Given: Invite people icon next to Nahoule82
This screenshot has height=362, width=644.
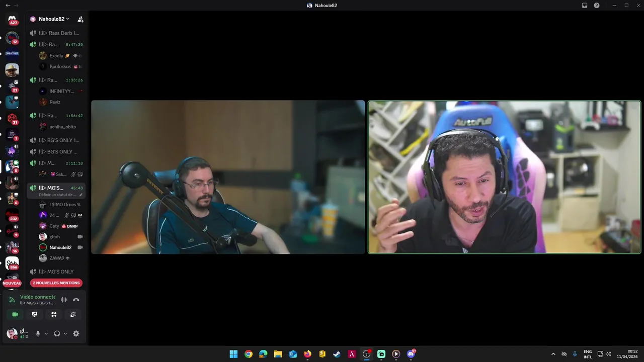Looking at the screenshot, I should tap(80, 19).
